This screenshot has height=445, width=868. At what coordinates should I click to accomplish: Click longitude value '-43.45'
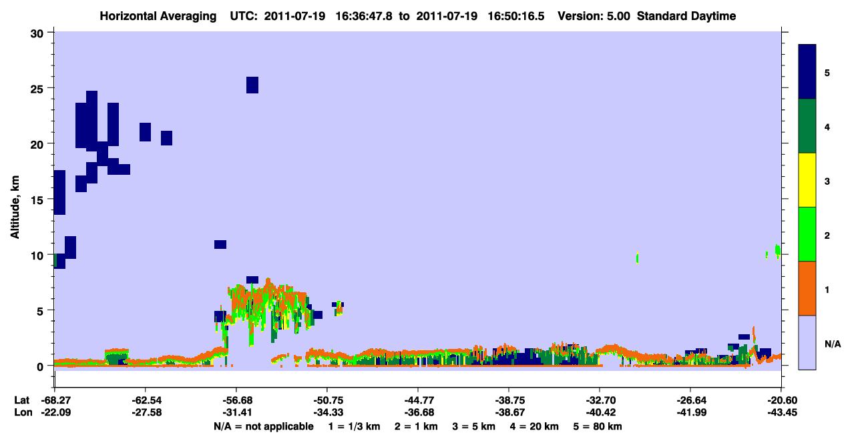781,413
